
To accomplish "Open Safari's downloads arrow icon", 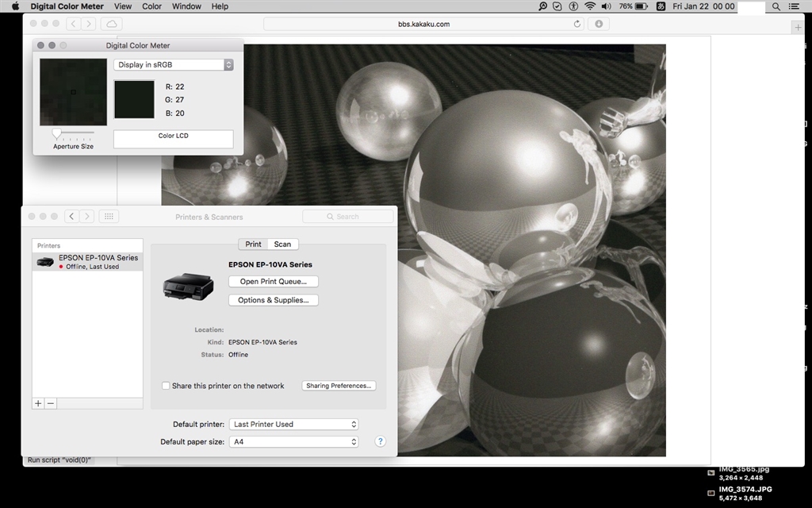I will pos(599,25).
